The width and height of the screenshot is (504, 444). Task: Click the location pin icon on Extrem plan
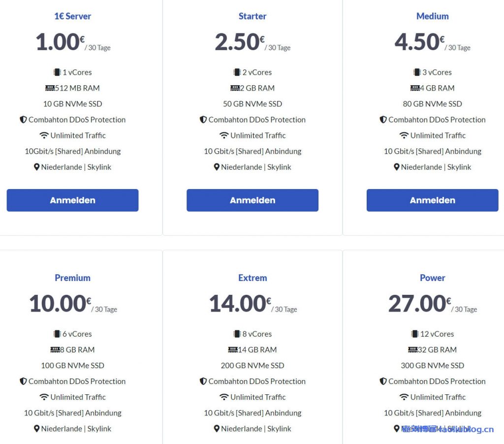pos(217,429)
